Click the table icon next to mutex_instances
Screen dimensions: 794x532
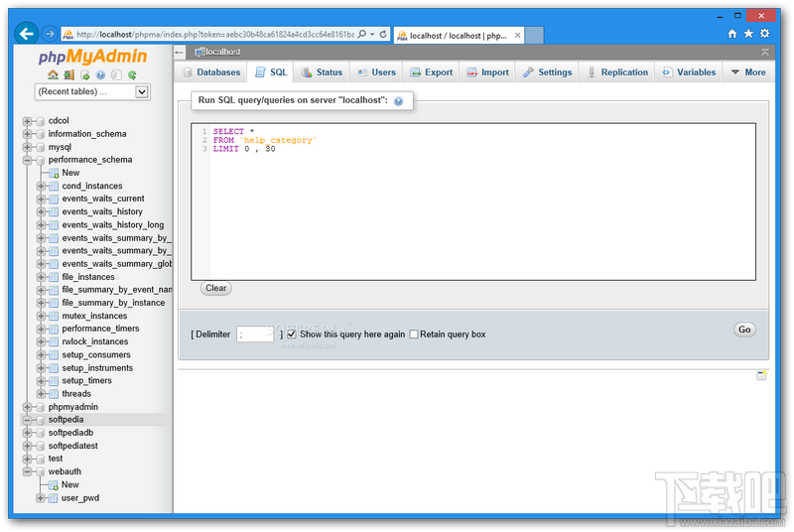coord(54,316)
